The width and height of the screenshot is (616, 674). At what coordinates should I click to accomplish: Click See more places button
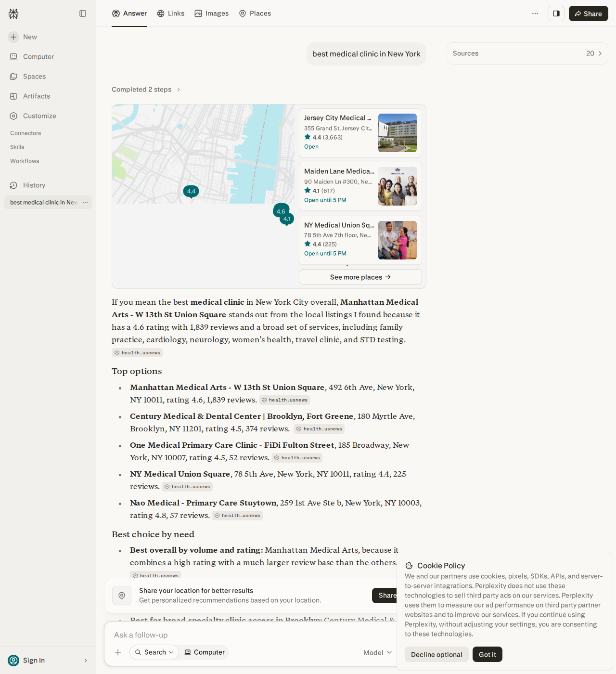coord(360,277)
